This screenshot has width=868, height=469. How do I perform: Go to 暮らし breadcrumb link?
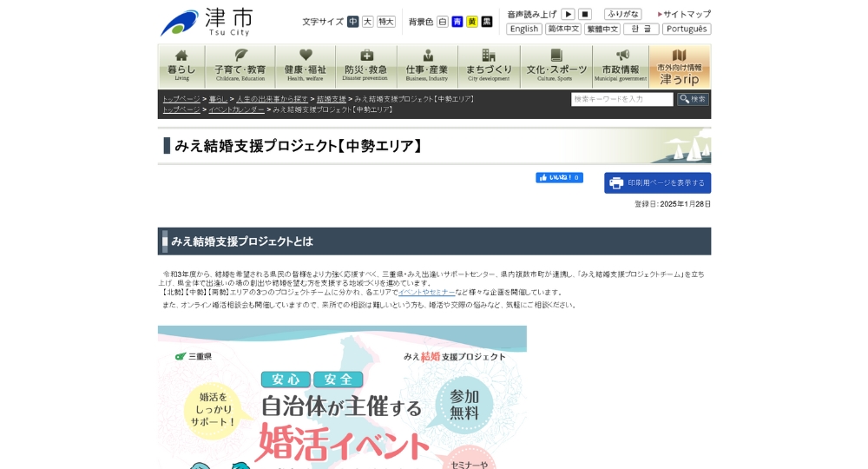coord(218,99)
